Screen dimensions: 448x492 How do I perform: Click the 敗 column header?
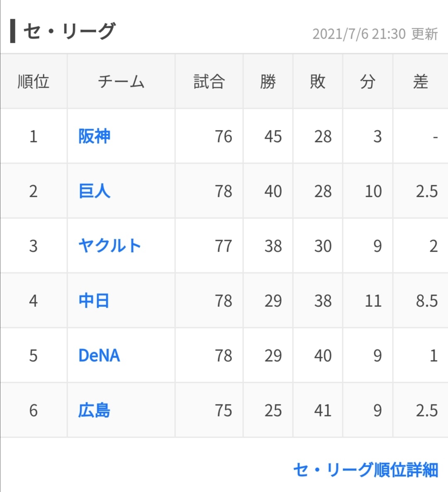(318, 81)
